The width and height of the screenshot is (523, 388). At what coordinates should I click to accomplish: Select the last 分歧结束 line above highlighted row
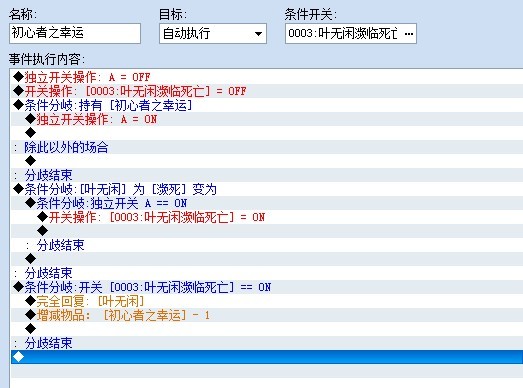click(267, 343)
